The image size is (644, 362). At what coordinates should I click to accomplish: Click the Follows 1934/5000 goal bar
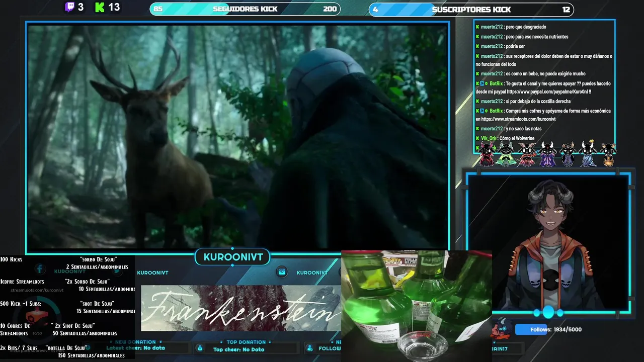[548, 329]
